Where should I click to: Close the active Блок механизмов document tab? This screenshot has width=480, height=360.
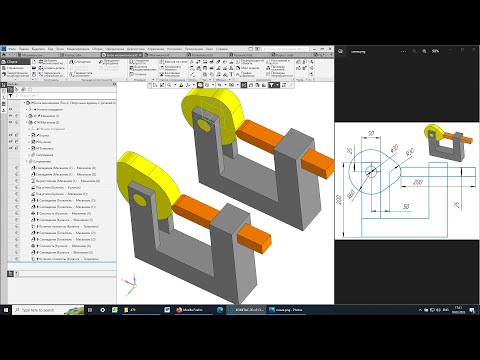click(140, 55)
